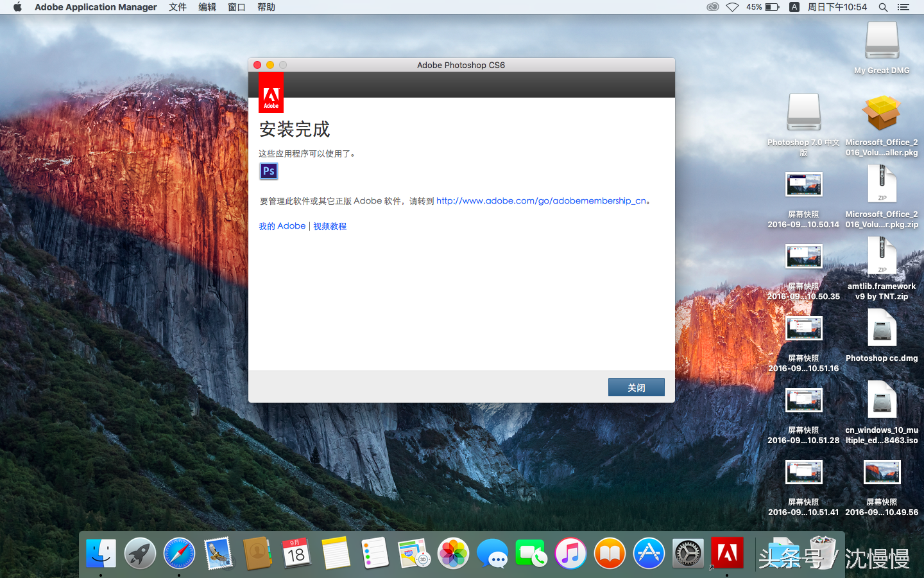Screen dimensions: 924x578
Task: Open the 窗口 menu
Action: tap(237, 7)
